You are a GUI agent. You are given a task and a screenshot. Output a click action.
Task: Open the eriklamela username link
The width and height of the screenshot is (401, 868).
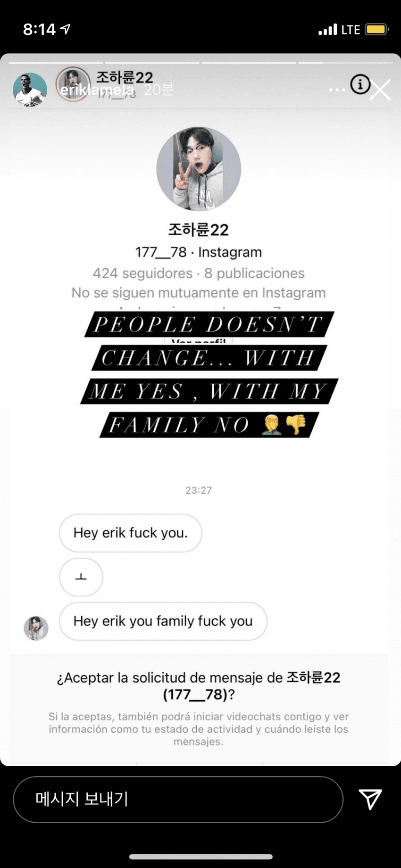(97, 90)
